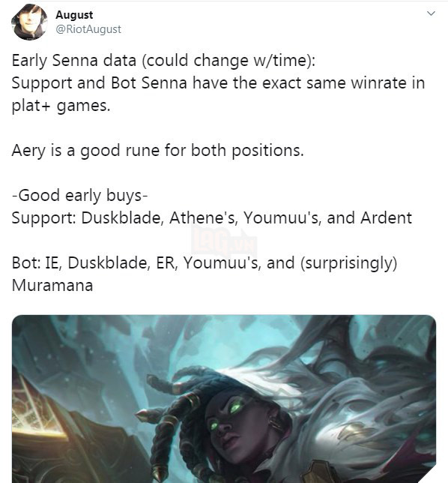
Task: Expand the tweet options chevron menu
Action: click(x=431, y=13)
